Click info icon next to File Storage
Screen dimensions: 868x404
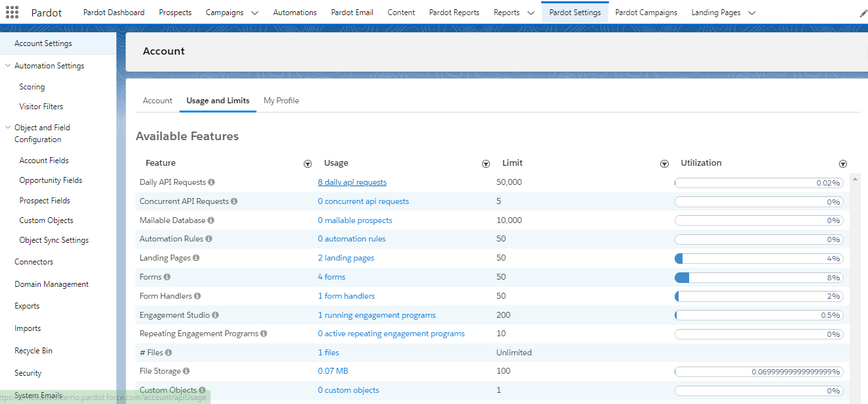tap(186, 371)
